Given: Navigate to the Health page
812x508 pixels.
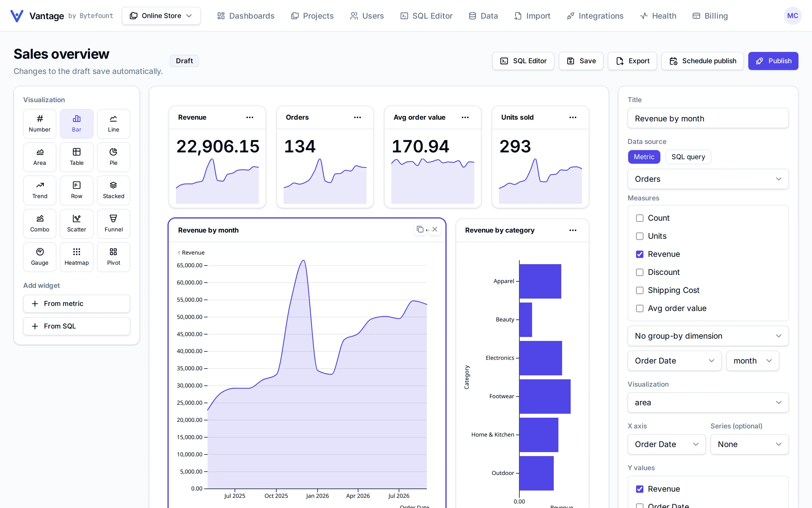Looking at the screenshot, I should [658, 16].
